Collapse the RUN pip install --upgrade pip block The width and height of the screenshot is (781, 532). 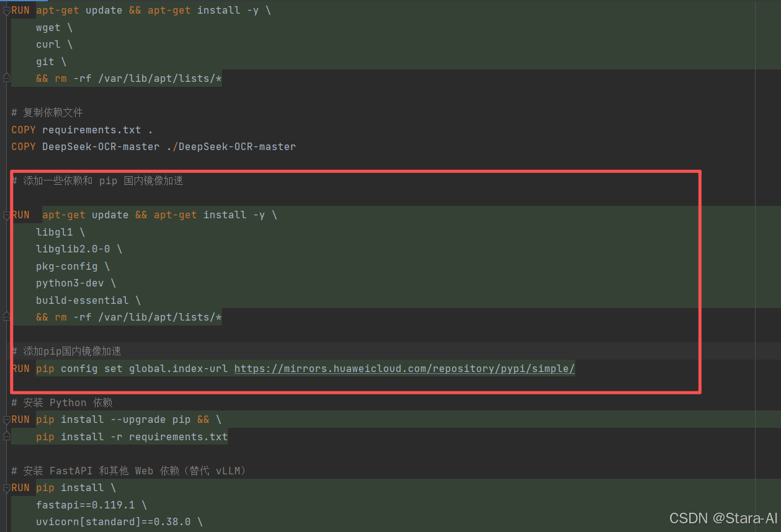[x=6, y=420]
